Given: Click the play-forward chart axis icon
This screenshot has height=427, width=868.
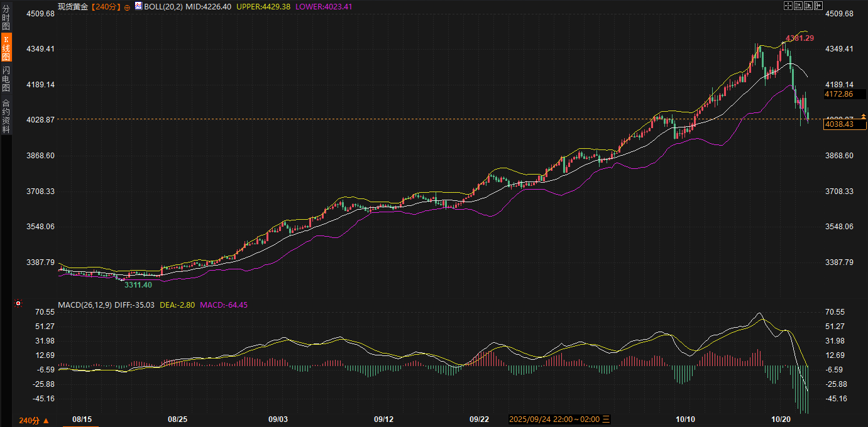Looking at the screenshot, I should click(808, 6).
